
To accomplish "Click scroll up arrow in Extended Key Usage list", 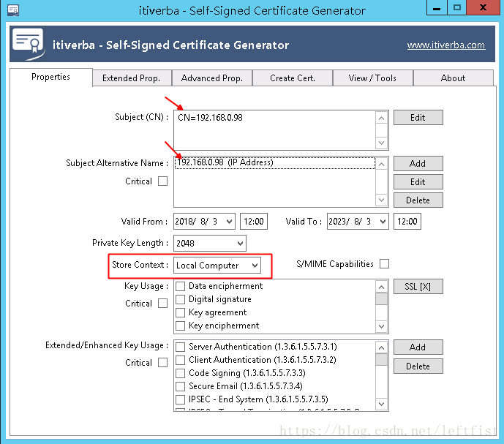I will [382, 347].
